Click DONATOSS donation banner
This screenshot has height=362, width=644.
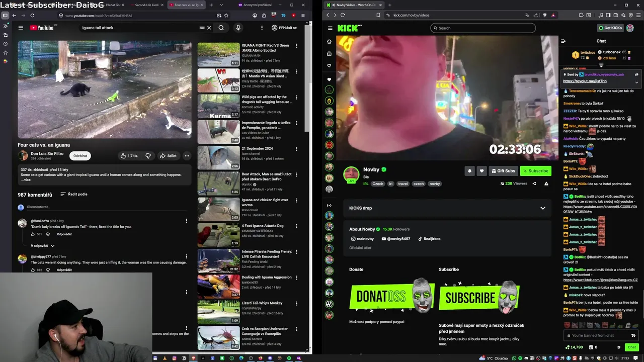pyautogui.click(x=391, y=297)
